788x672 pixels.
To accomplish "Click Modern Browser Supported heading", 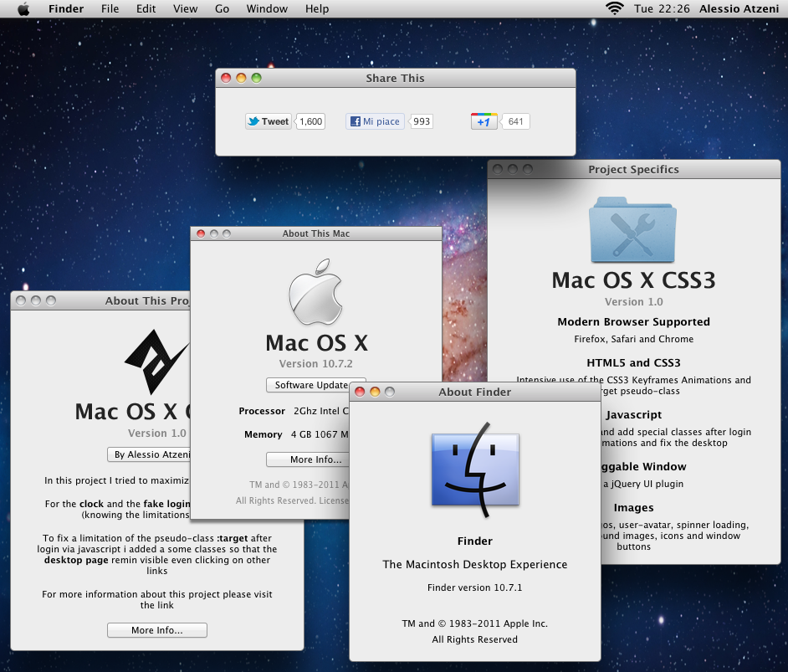I will pyautogui.click(x=633, y=321).
